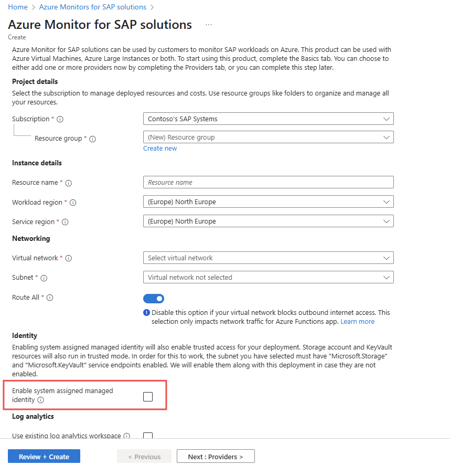
Task: Click the Log analytics heading
Action: [x=33, y=417]
